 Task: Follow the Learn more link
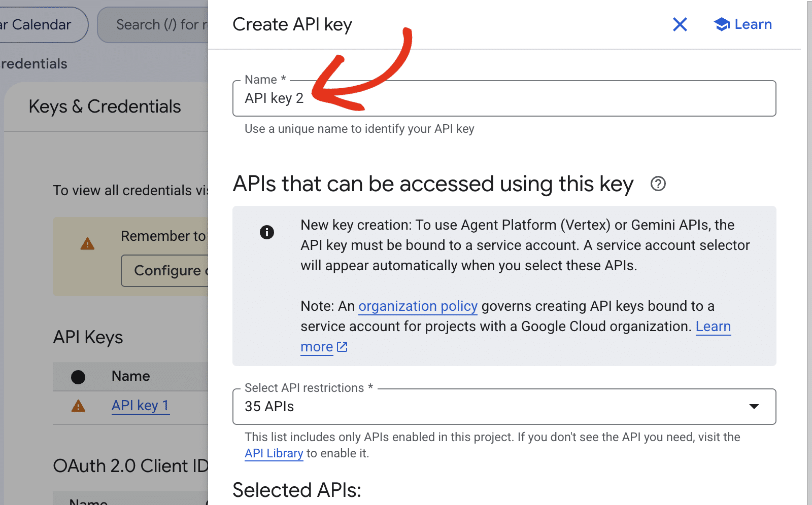click(713, 327)
